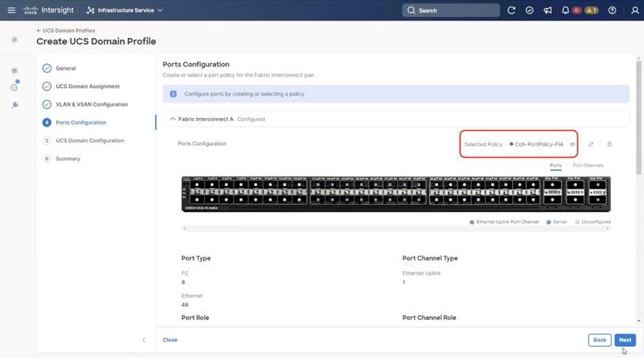Viewport: 644px width, 358px height.
Task: Click the Ethernet Uplink label
Action: (x=422, y=273)
